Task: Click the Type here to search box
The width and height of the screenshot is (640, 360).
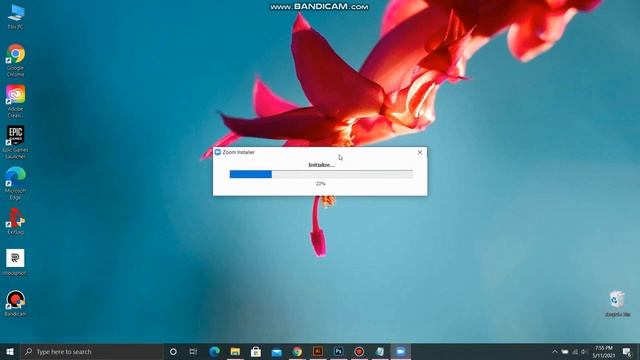Action: 92,351
